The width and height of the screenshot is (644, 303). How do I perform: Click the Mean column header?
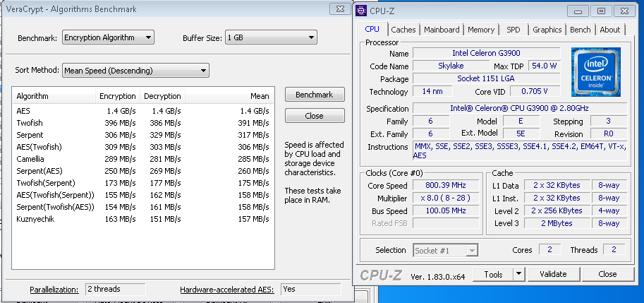coord(229,96)
